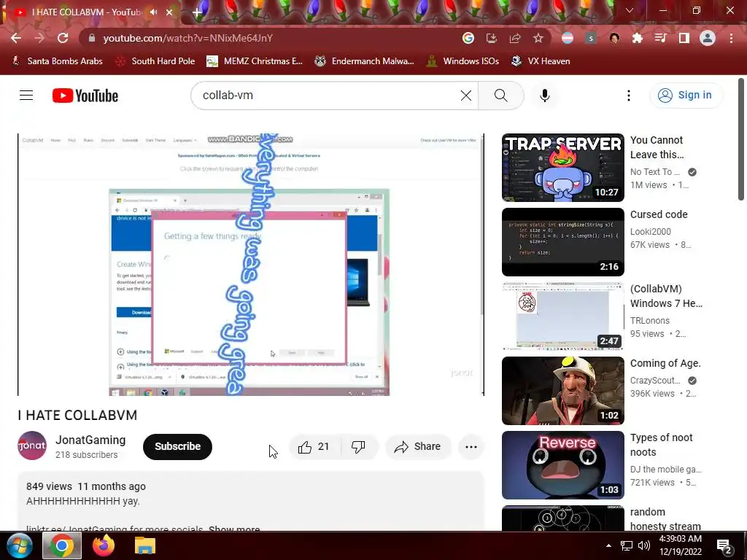This screenshot has width=747, height=560.
Task: Click the avatar face extension icon
Action: (614, 38)
